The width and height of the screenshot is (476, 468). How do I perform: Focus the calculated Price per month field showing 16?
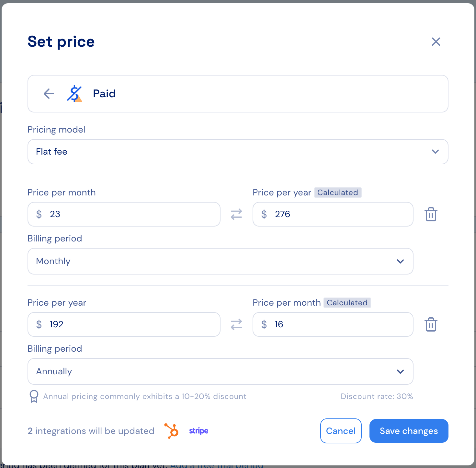pyautogui.click(x=333, y=324)
